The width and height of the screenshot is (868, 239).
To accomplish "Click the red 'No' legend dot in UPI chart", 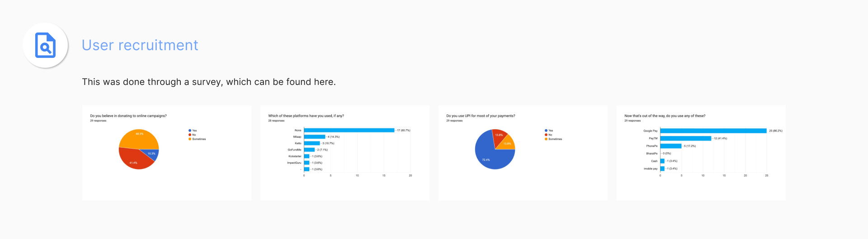I will click(x=546, y=135).
